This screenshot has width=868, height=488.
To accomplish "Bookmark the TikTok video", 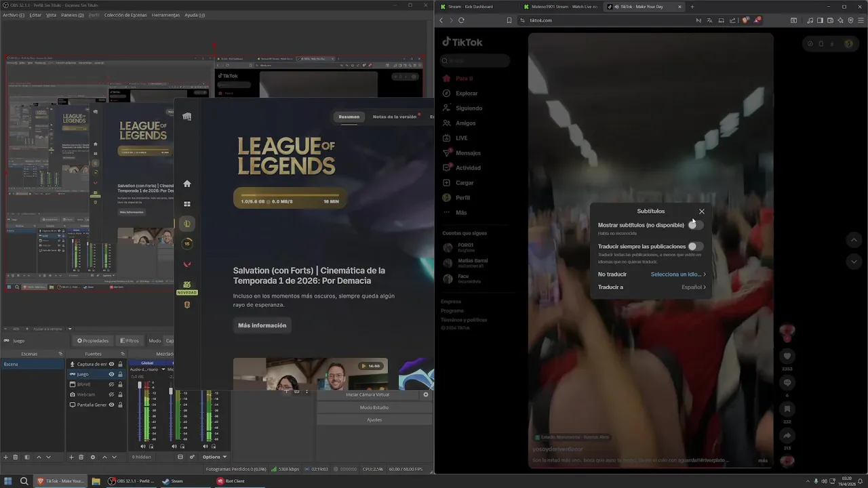I will coord(787,409).
